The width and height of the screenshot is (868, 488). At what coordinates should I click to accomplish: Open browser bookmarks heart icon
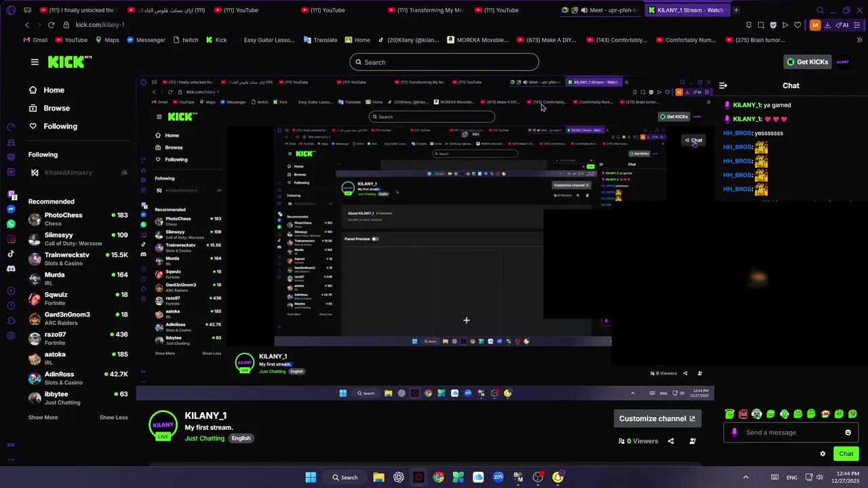click(797, 25)
